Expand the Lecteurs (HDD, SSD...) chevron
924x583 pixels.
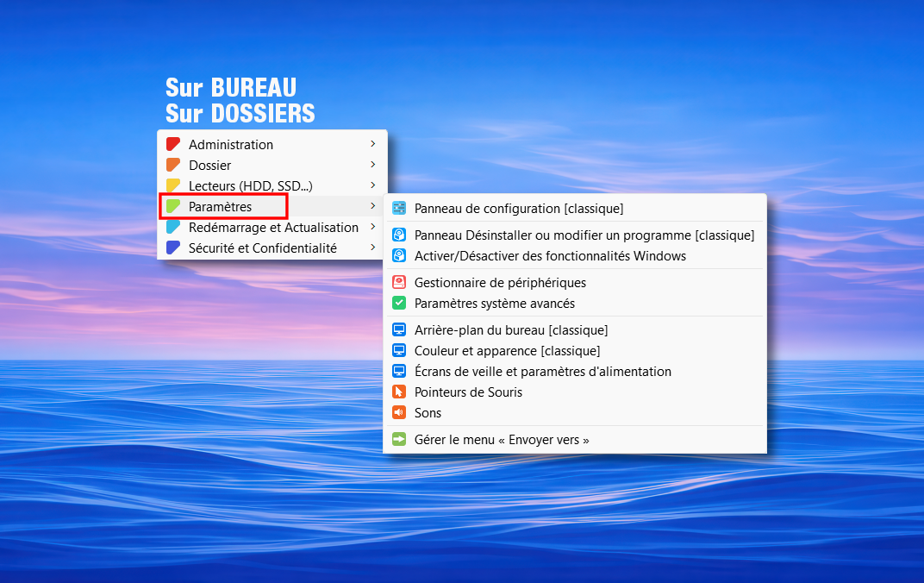[x=372, y=185]
